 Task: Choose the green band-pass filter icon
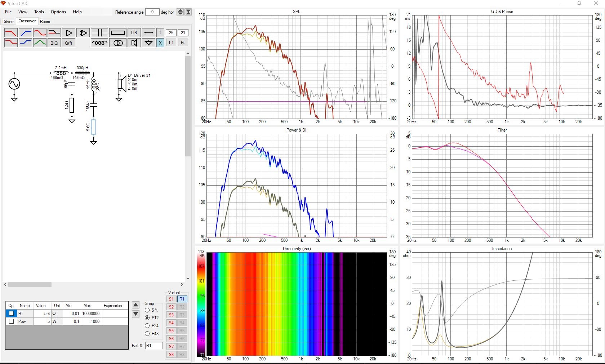coord(40,43)
